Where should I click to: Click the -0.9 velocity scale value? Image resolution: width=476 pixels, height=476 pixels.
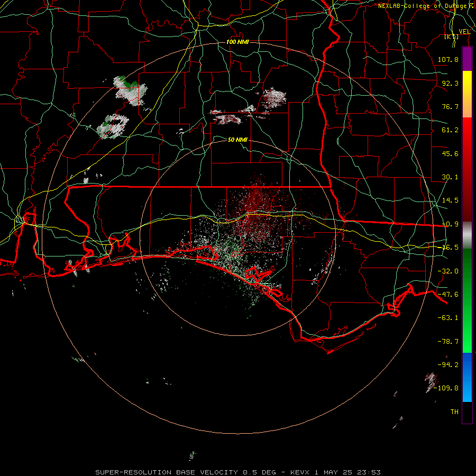tap(450, 224)
